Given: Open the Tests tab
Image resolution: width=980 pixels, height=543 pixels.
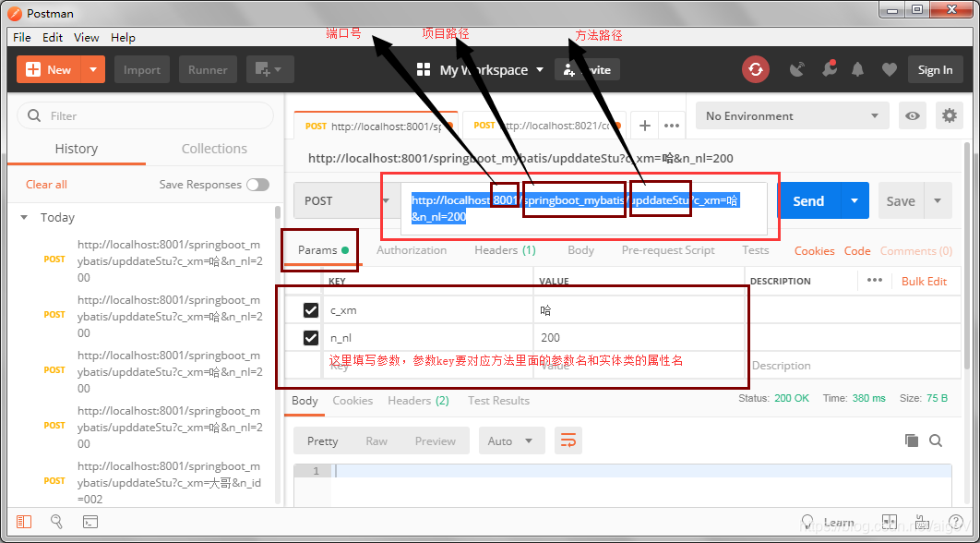Looking at the screenshot, I should tap(756, 250).
